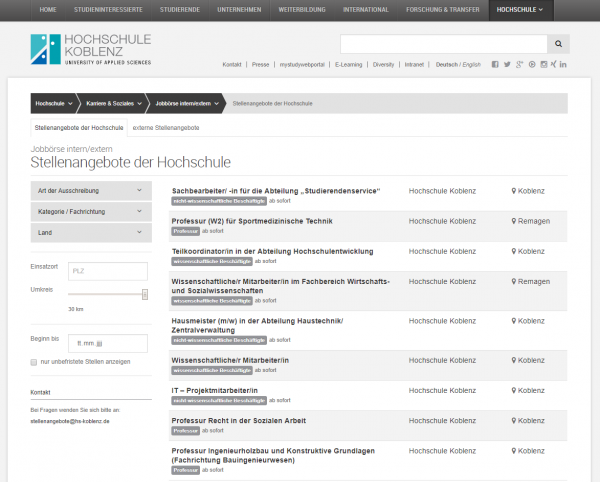Tick 'nur unbefristete Stellen anzeigen' checkbox
The height and width of the screenshot is (482, 600).
click(34, 362)
